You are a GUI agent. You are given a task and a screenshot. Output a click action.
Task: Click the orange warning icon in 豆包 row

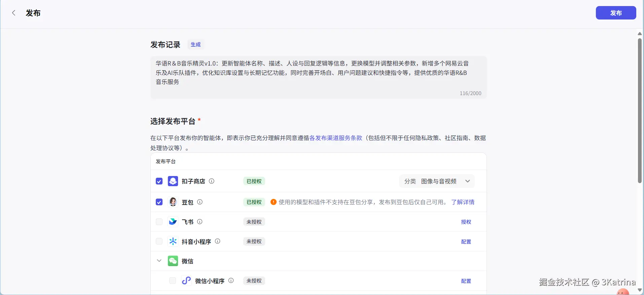(x=274, y=202)
